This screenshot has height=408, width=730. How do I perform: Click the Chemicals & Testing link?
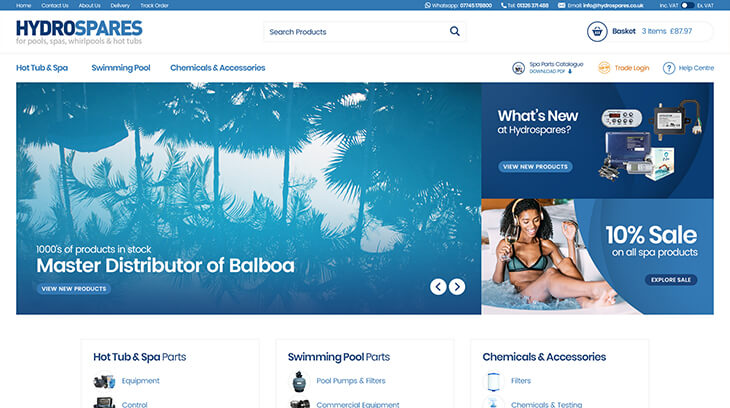point(547,404)
